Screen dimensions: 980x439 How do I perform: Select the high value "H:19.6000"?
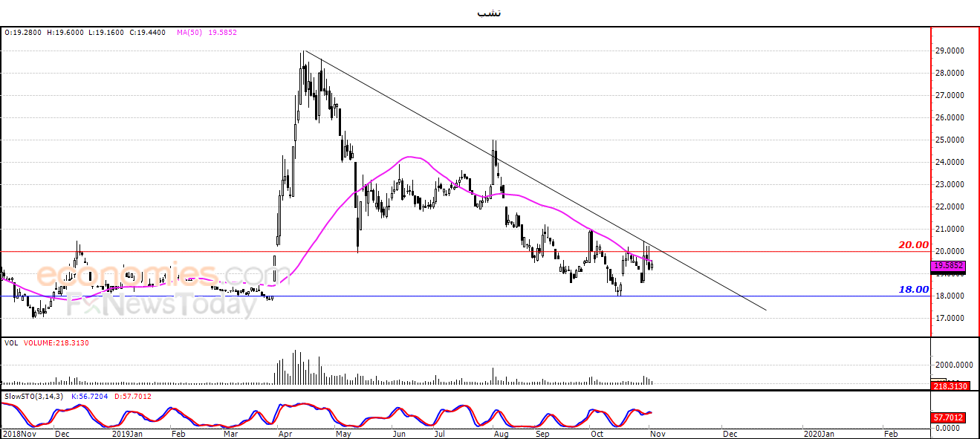65,33
